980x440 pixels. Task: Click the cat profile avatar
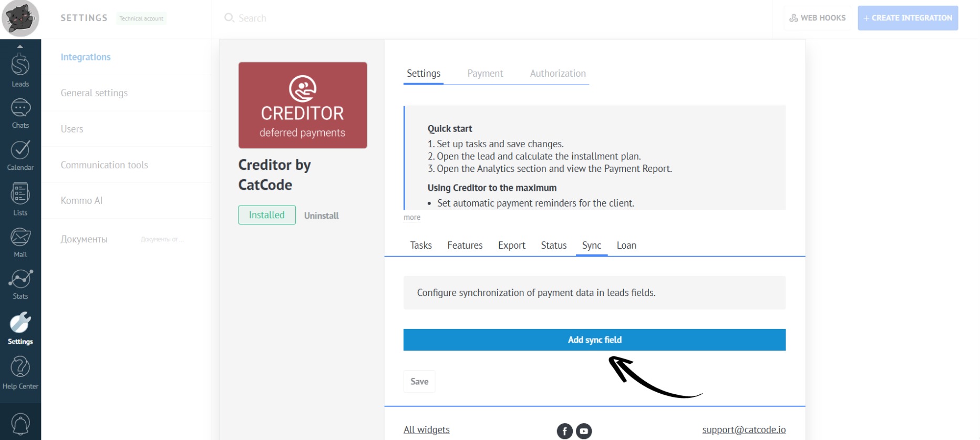[20, 18]
